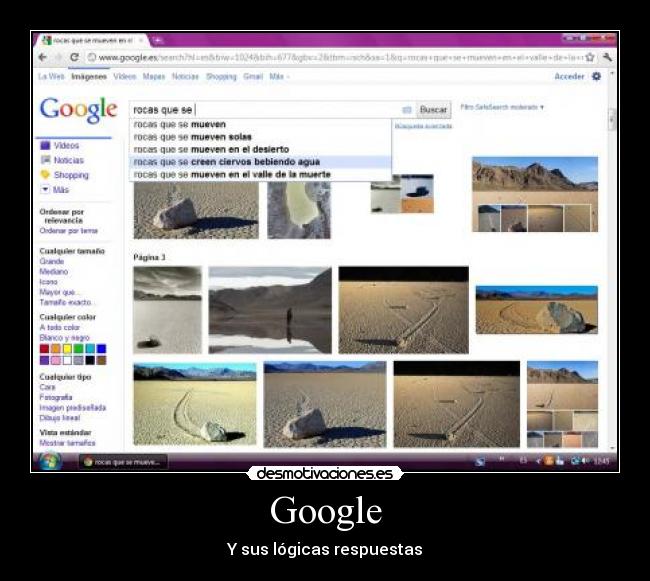Click the Shopping tag icon
The image size is (650, 581).
click(45, 175)
